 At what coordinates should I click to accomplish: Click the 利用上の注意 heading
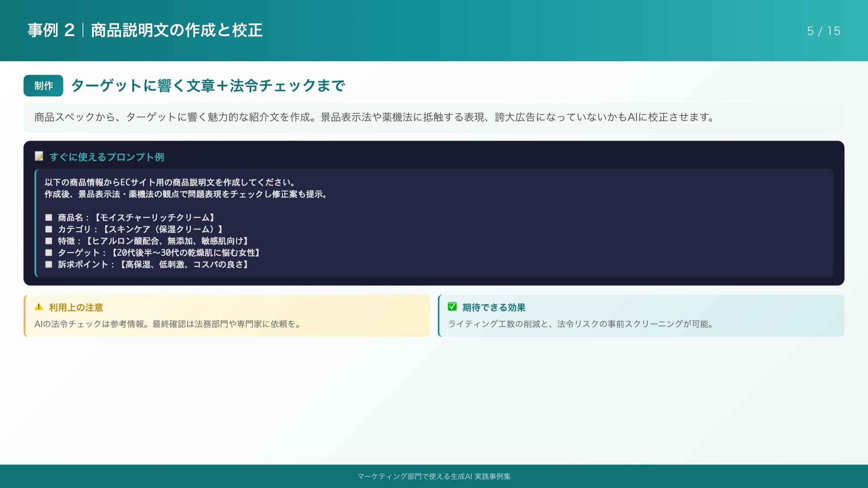point(76,307)
